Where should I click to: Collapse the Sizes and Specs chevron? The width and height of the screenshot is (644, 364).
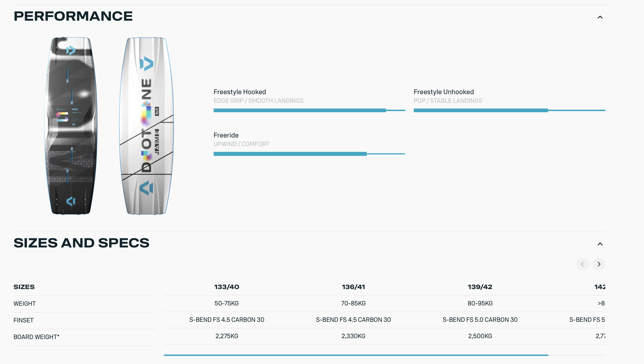click(600, 244)
